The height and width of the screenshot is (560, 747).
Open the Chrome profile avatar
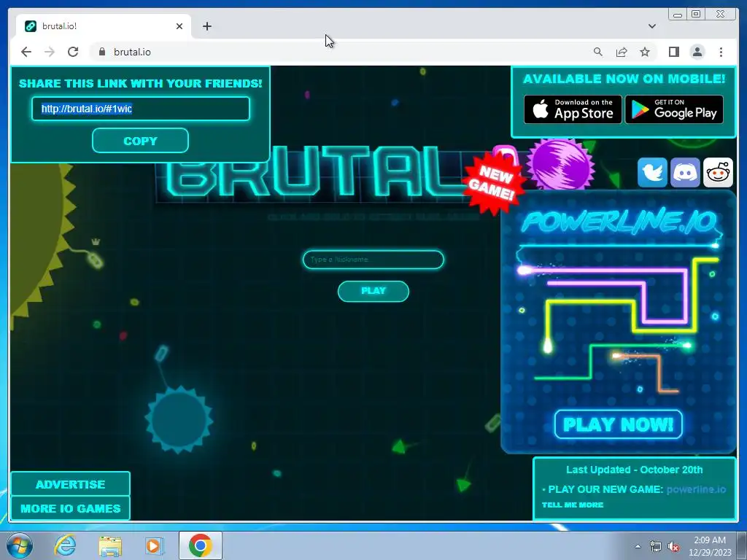point(697,52)
